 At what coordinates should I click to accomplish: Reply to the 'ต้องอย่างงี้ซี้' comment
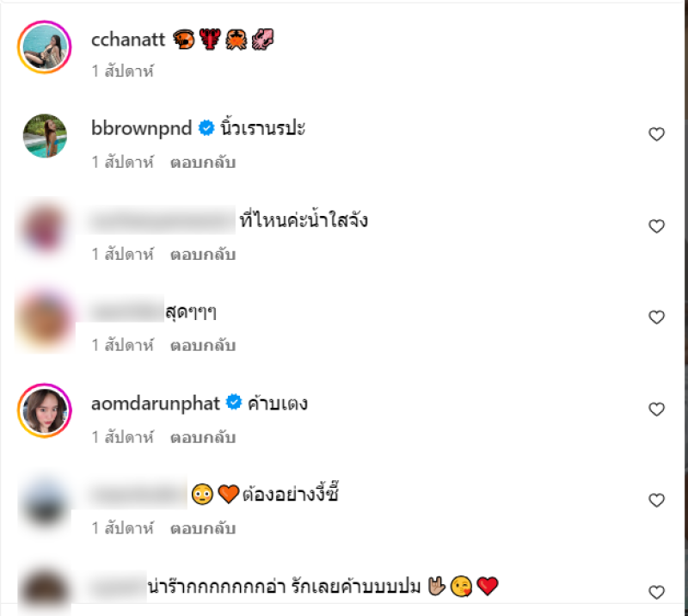[x=202, y=528]
